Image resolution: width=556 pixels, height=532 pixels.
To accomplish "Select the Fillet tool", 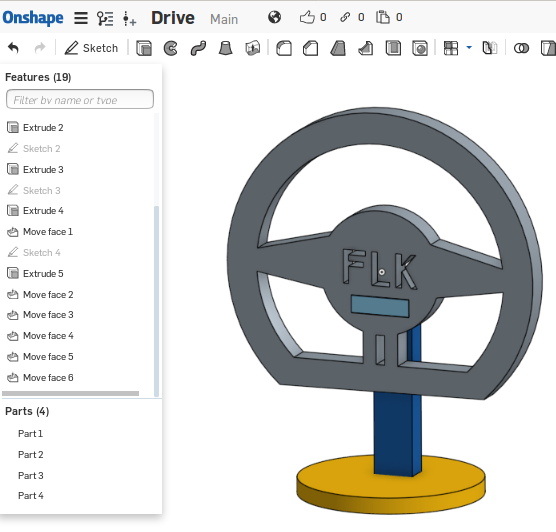I will click(x=284, y=48).
